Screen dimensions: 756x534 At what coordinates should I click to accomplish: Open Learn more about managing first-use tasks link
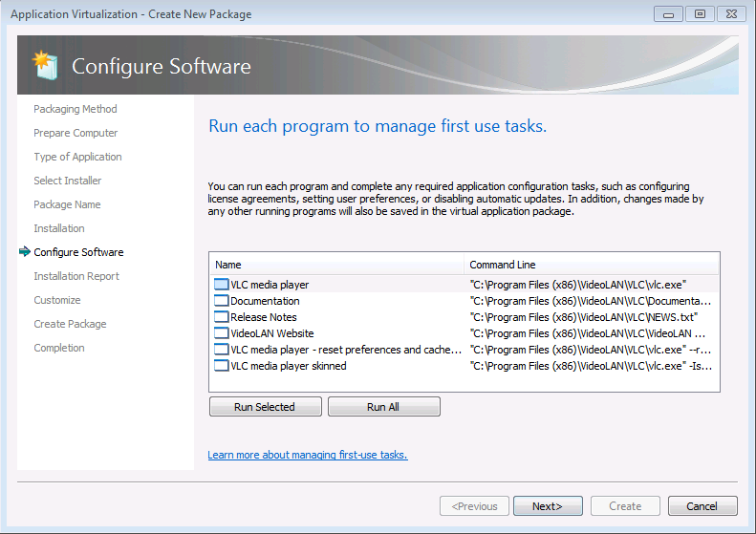(x=308, y=455)
